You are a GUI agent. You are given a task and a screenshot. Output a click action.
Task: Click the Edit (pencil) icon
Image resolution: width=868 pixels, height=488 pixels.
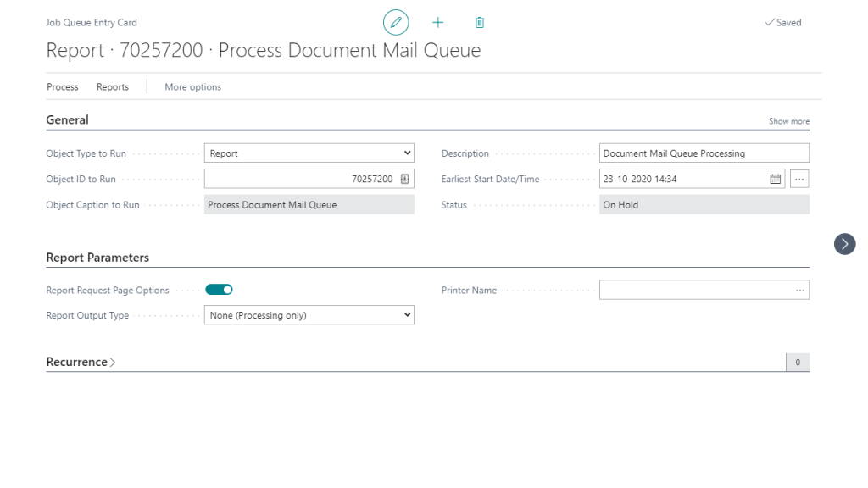pyautogui.click(x=396, y=22)
